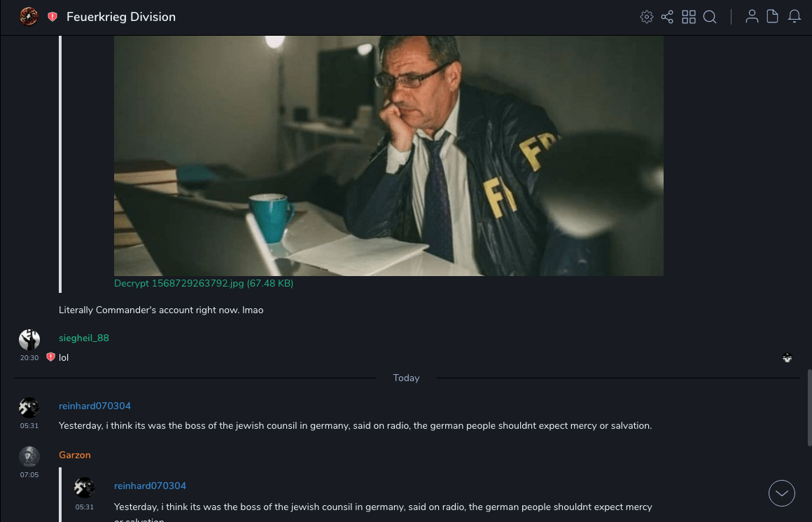
Task: Click the Decrypt 1568729263792.jpg link
Action: (204, 283)
